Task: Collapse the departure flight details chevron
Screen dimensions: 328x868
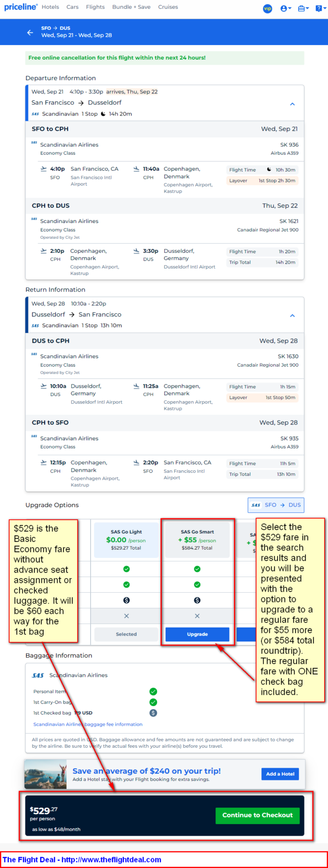Action: pos(292,104)
